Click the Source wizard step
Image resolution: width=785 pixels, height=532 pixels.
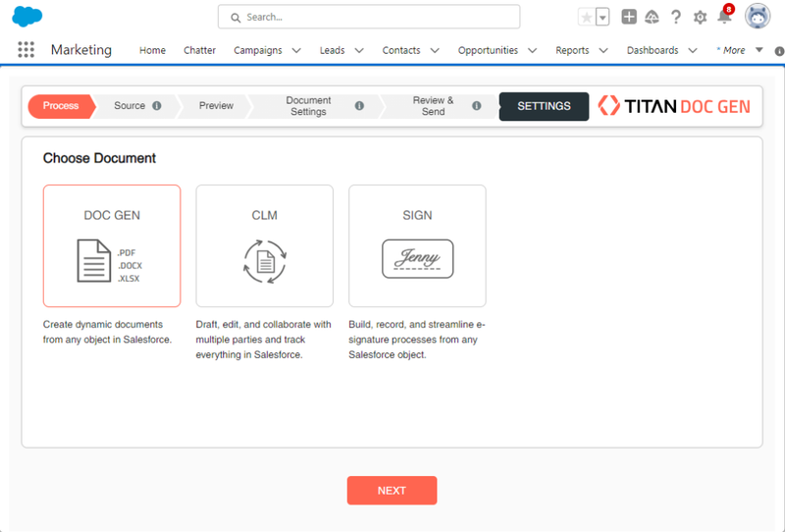click(130, 106)
